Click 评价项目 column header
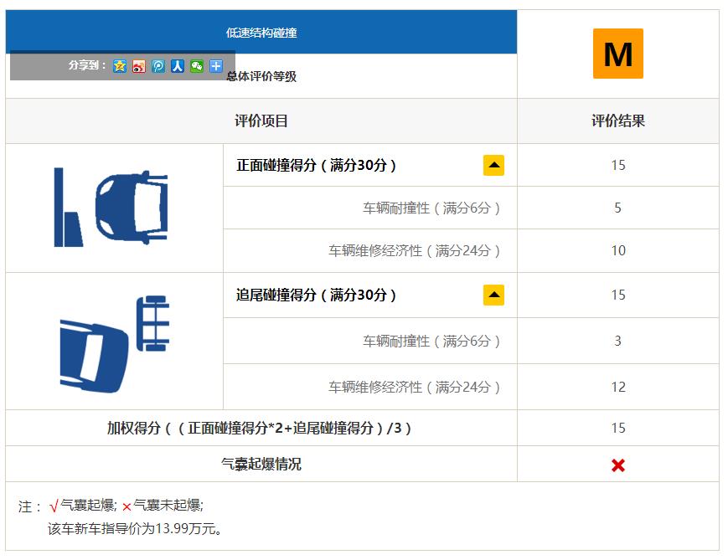Viewport: 728px width, 560px height. tap(261, 121)
